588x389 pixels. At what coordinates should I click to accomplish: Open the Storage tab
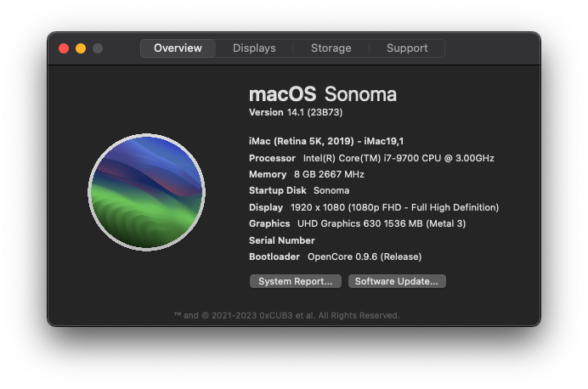pyautogui.click(x=331, y=48)
